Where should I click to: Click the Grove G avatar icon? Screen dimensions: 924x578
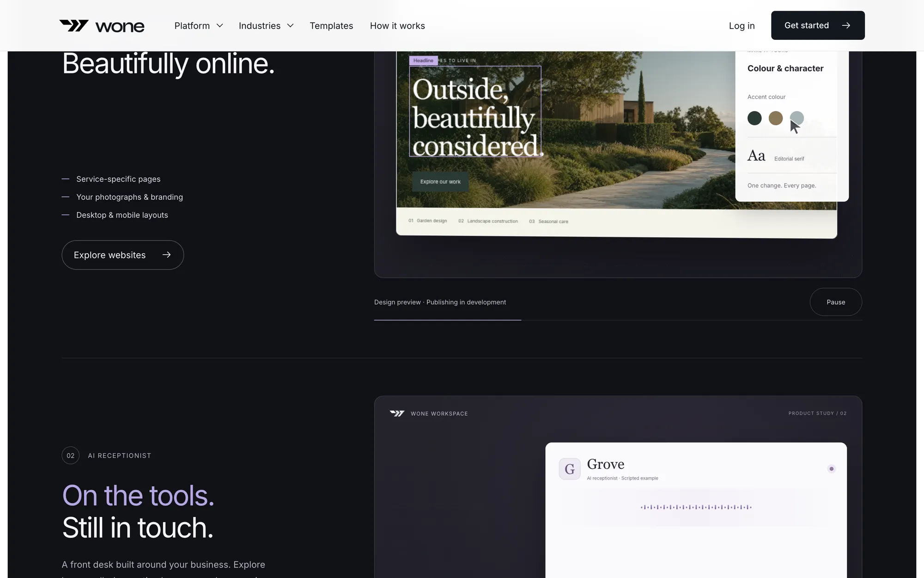(570, 469)
